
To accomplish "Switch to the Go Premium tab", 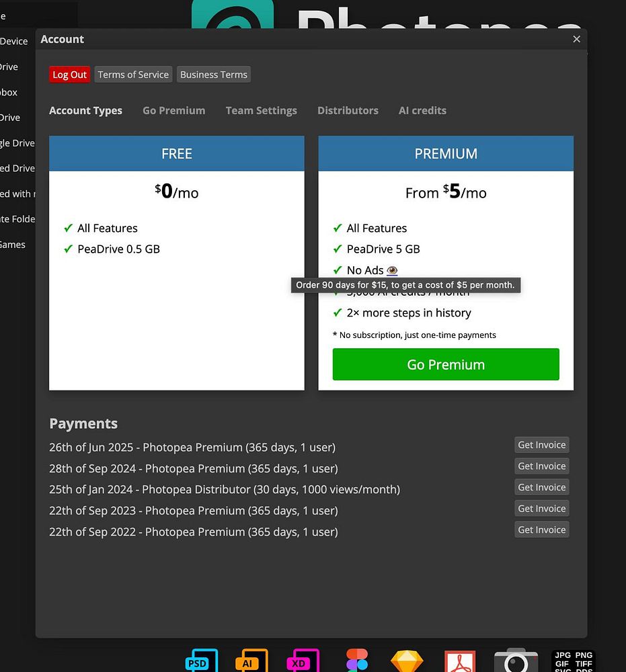I will (173, 111).
